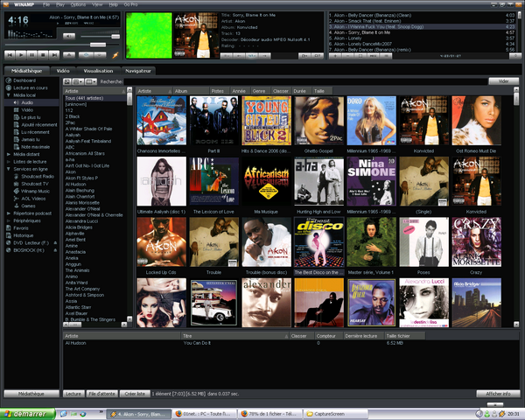Open the list view mode dropdown
The width and height of the screenshot is (525, 420).
pos(78,81)
